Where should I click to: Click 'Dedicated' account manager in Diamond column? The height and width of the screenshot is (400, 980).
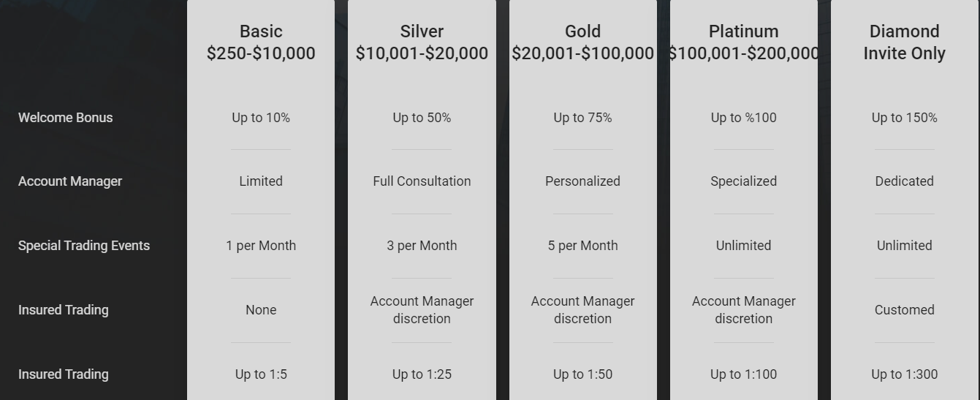904,181
